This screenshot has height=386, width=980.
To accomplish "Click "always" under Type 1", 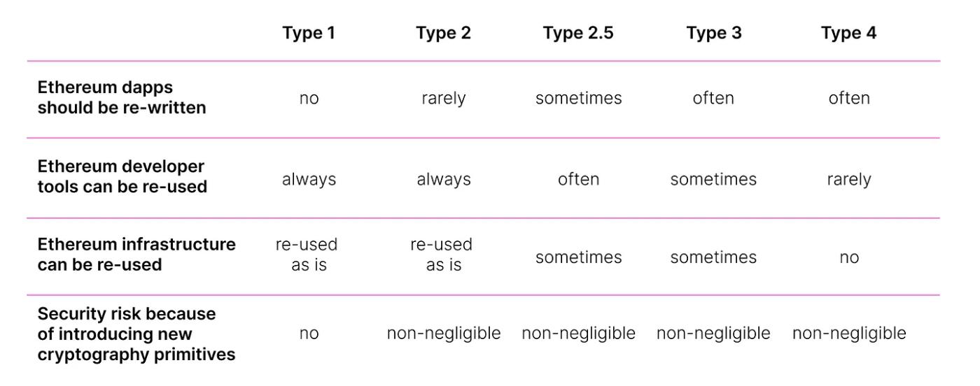I will click(309, 180).
